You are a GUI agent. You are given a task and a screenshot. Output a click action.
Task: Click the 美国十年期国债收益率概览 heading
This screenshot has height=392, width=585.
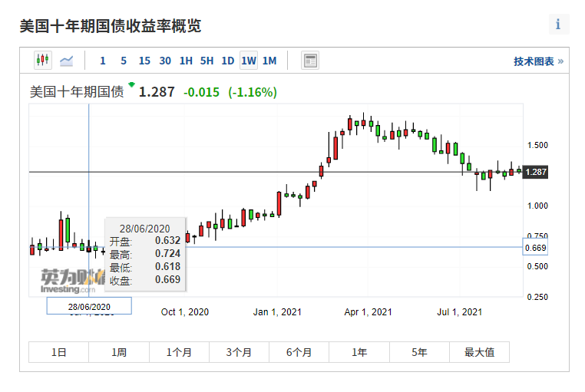(111, 26)
